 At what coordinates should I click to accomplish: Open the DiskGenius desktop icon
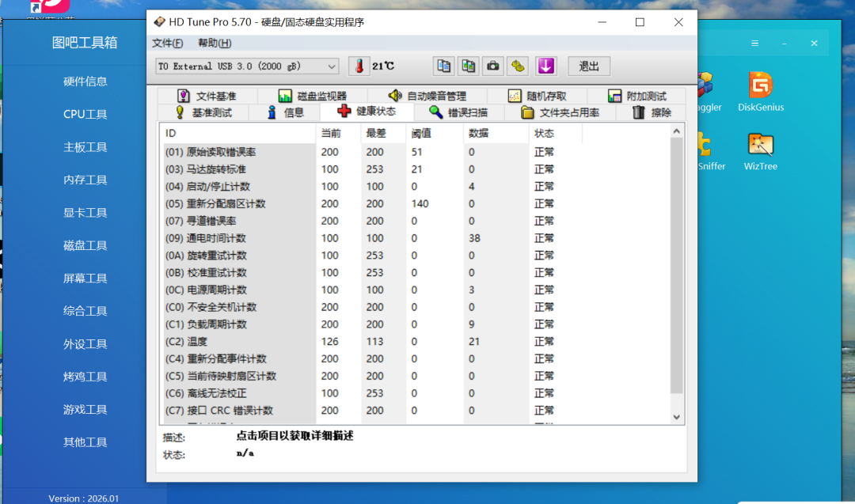click(761, 92)
